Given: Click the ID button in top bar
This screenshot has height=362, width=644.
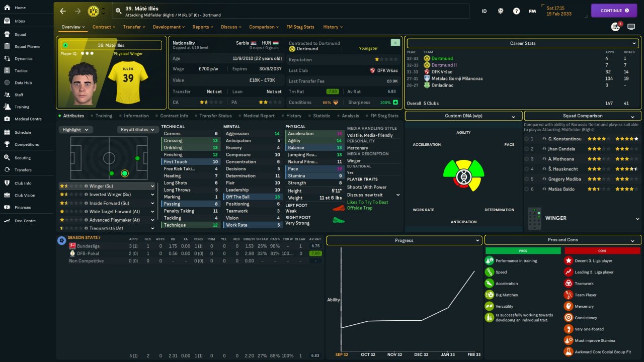Looking at the screenshot, I should pos(485,11).
